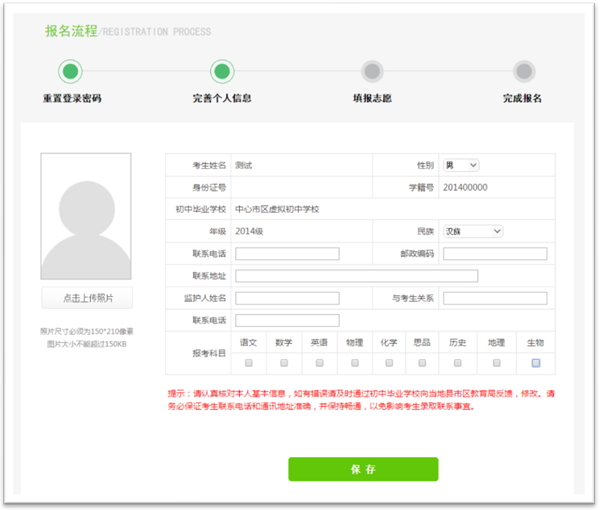Tick the 数学 subject checkbox
Viewport: 600px width, 510px height.
[x=284, y=363]
